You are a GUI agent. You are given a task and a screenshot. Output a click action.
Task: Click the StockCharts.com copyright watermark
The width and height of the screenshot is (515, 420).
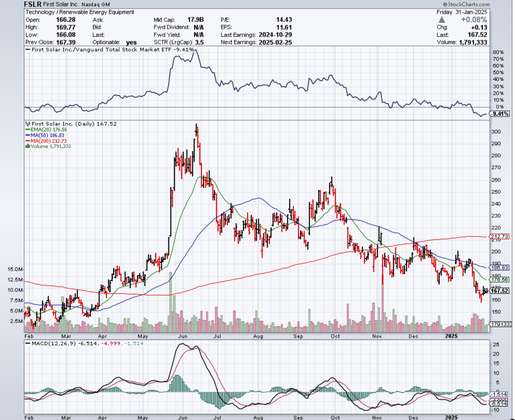[466, 4]
